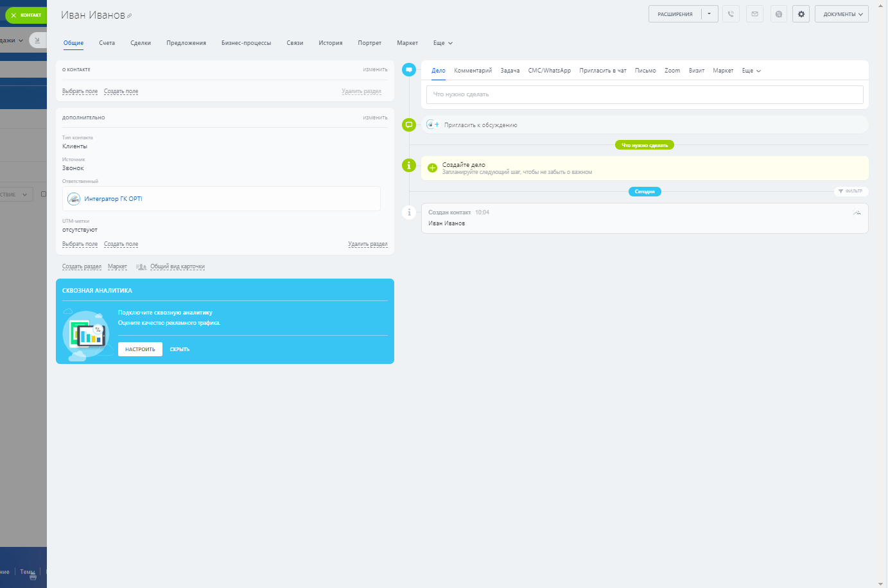Close the contact card with the КОНТАКТ button
This screenshot has width=888, height=588.
(26, 15)
